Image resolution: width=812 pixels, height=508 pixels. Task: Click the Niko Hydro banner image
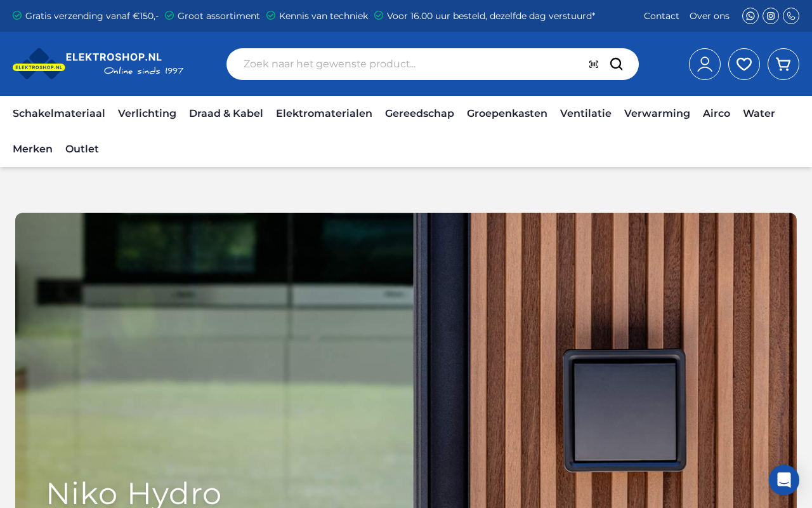pyautogui.click(x=406, y=360)
